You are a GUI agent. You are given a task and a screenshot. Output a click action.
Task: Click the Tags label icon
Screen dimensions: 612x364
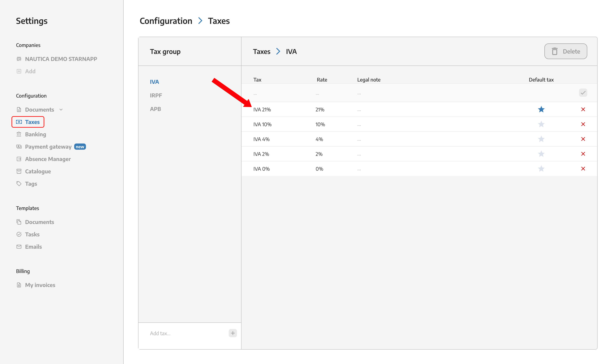click(x=19, y=183)
